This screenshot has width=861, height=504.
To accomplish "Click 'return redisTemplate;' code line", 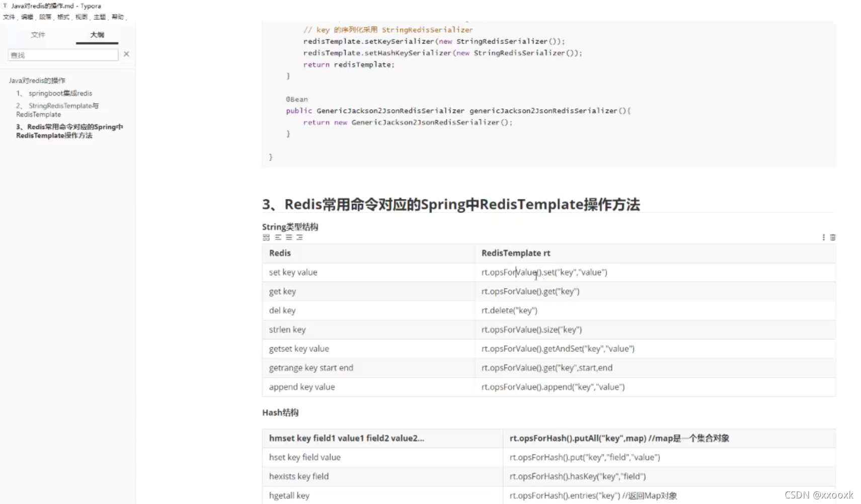I will tap(349, 64).
